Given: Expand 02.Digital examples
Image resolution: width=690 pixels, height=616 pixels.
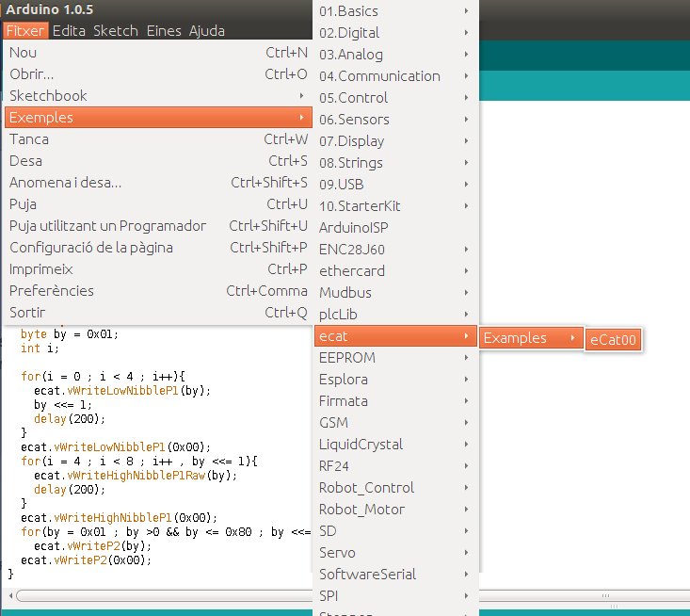Looking at the screenshot, I should click(x=395, y=33).
